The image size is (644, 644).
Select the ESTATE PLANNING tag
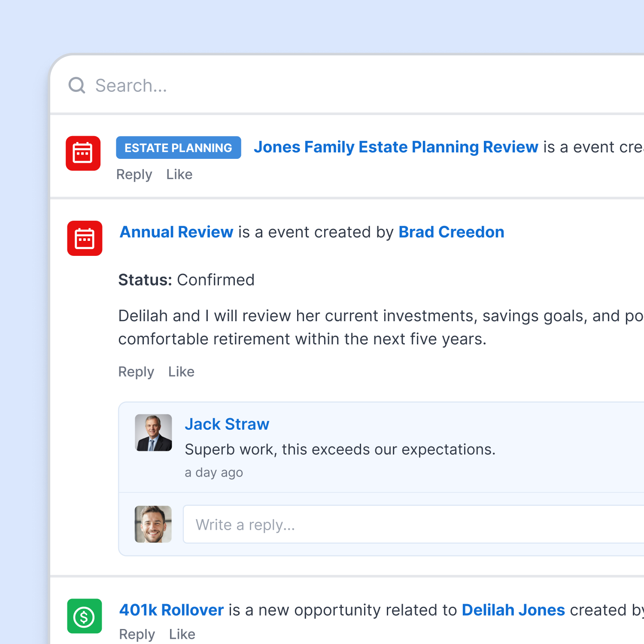[x=179, y=148]
